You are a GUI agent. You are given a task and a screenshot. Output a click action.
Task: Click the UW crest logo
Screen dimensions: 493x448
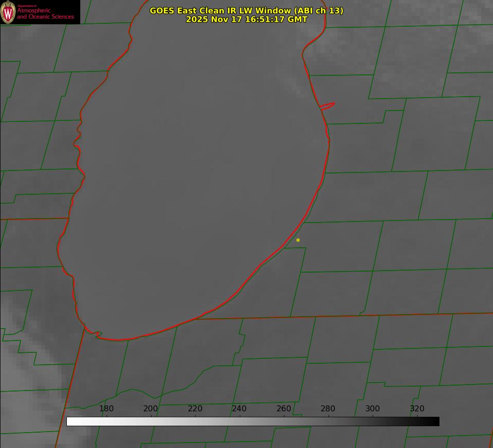(x=8, y=12)
